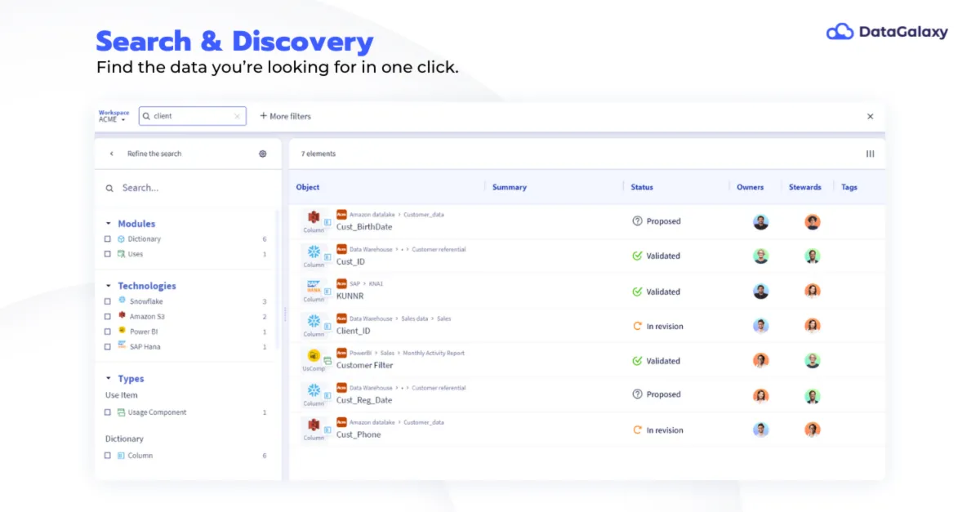Check the Snowflake technology filter
The image size is (980, 512).
[x=108, y=301]
